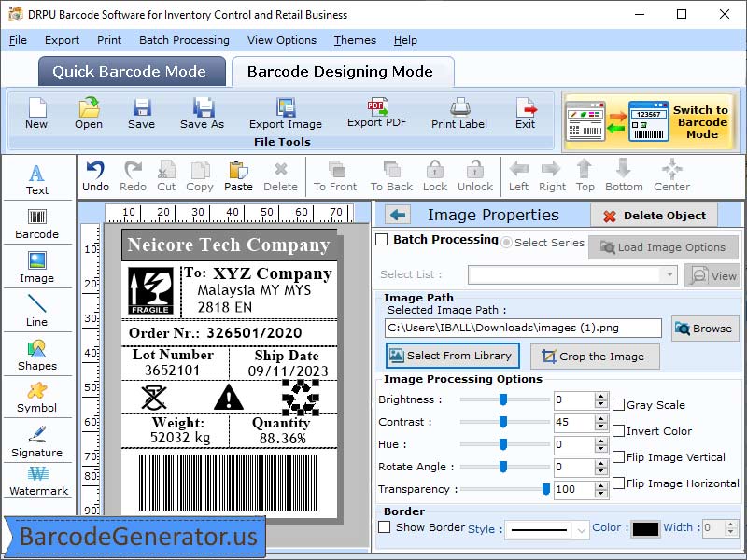Select the Image tool in the sidebar
This screenshot has height=560, width=747.
click(x=37, y=268)
